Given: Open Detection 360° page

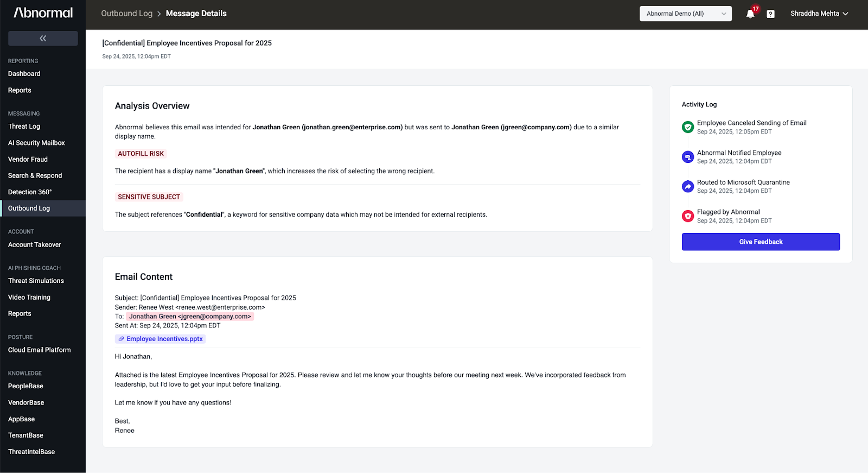Looking at the screenshot, I should [x=30, y=192].
